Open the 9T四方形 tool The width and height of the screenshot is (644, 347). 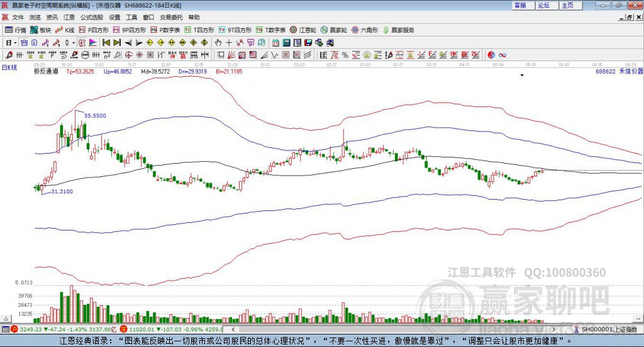[235, 30]
